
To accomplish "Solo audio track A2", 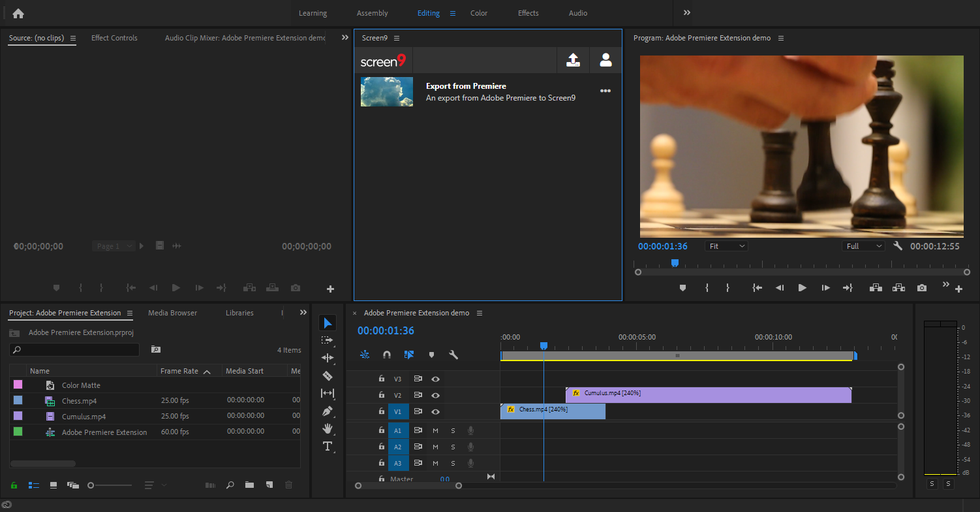I will click(453, 447).
